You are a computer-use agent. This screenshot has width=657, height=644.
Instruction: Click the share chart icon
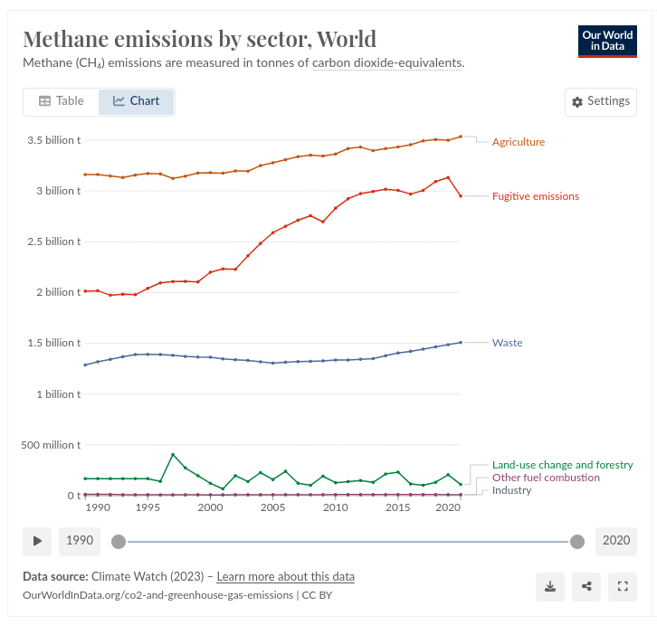click(586, 586)
